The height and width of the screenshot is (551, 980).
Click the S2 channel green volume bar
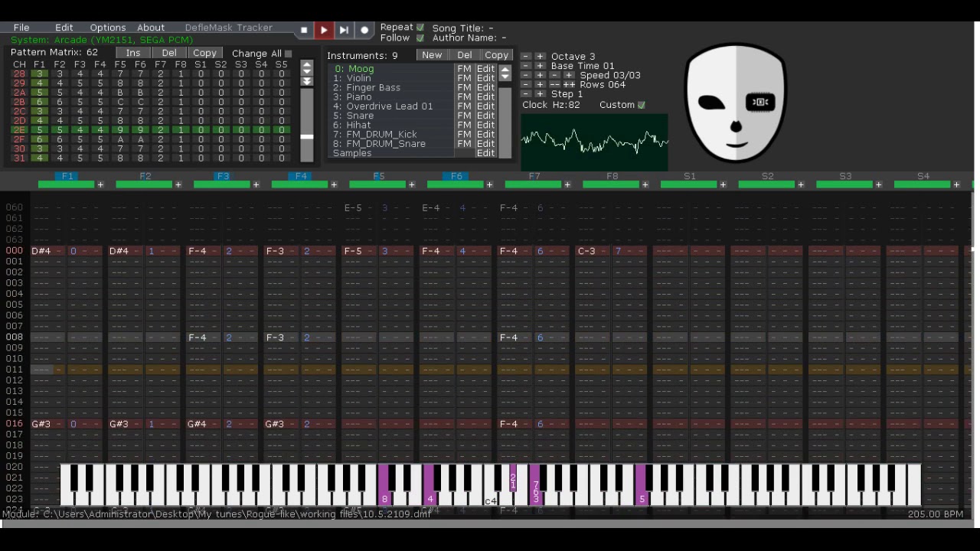tap(767, 184)
